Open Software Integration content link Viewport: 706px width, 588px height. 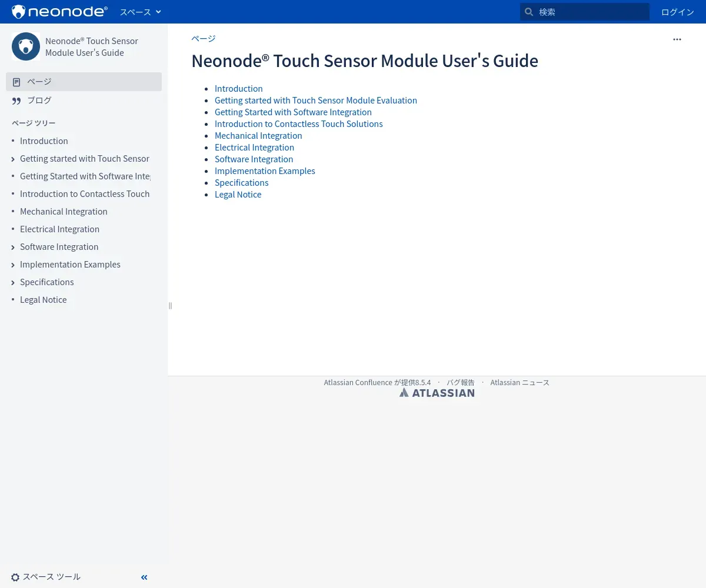click(254, 159)
